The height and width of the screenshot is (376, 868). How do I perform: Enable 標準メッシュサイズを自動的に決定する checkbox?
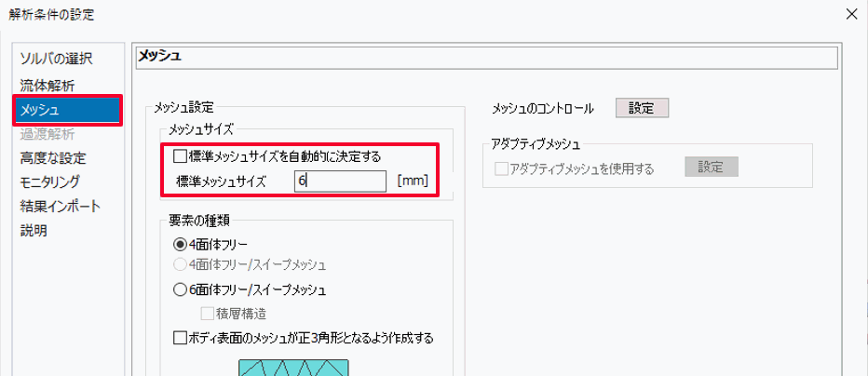click(181, 156)
